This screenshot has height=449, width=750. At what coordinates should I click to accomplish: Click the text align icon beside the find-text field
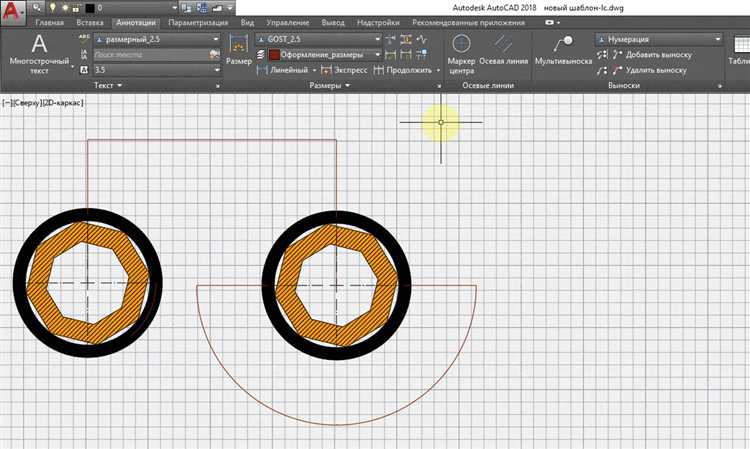point(84,55)
